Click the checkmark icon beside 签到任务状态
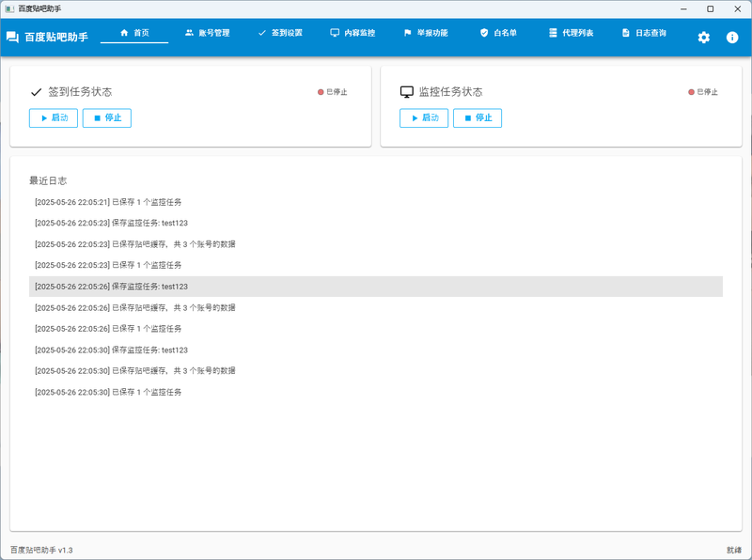Viewport: 752px width, 560px height. [36, 92]
